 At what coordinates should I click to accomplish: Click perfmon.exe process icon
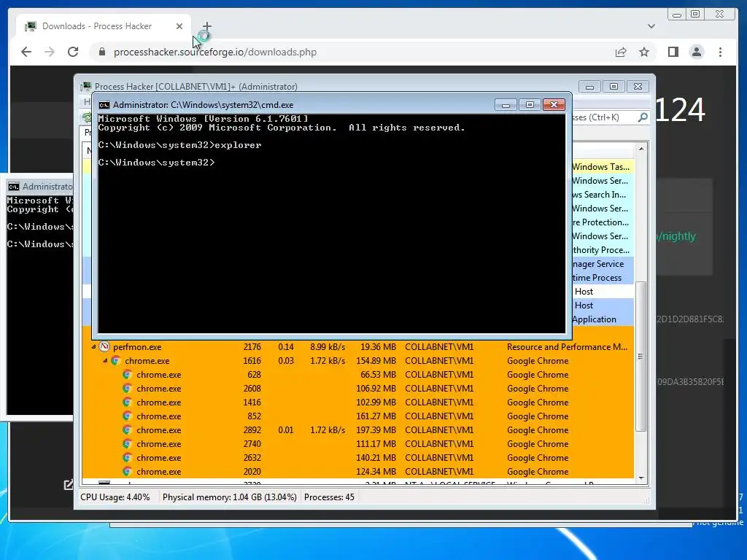(104, 346)
